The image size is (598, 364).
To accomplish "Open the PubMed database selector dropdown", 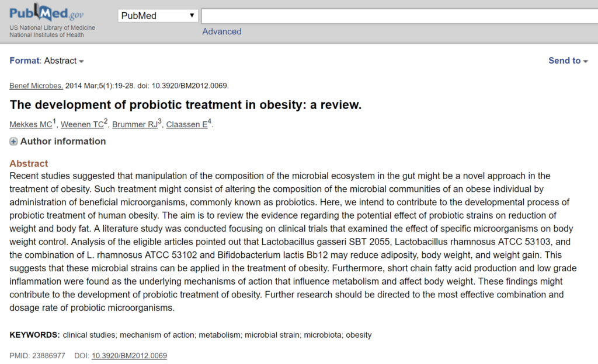I will coord(158,16).
